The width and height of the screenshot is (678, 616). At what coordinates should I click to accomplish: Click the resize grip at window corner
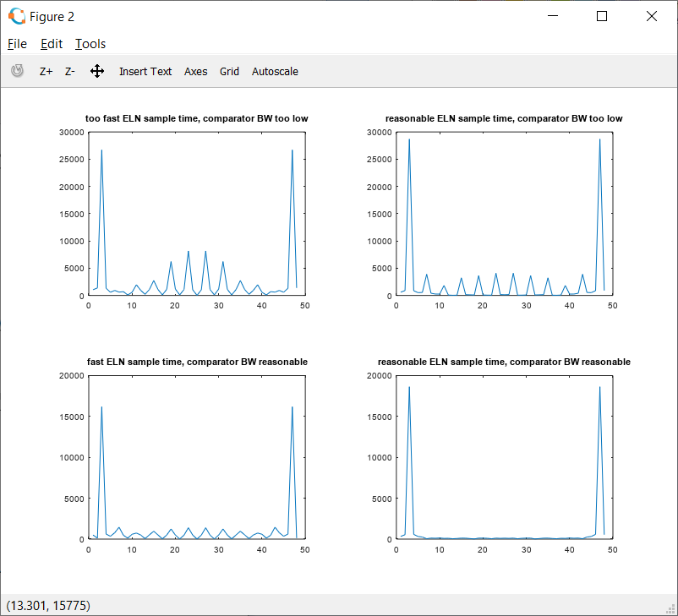(671, 609)
